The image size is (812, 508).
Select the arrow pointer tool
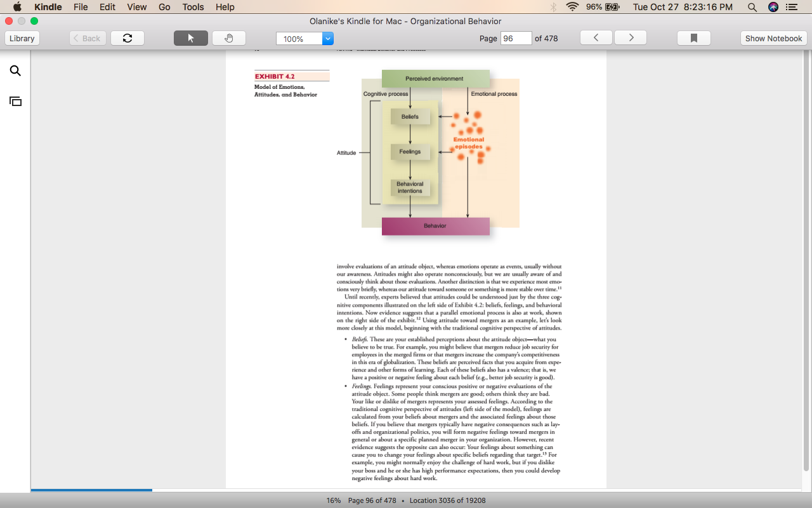[x=191, y=38]
